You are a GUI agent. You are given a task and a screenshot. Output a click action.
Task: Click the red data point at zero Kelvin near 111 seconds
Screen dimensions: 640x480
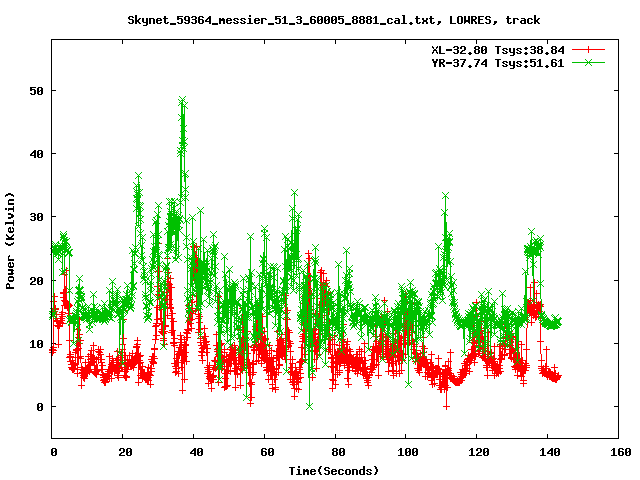pos(447,407)
